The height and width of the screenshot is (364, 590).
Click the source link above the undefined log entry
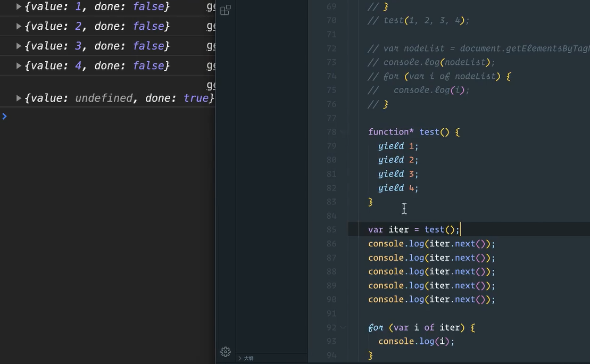(x=211, y=85)
